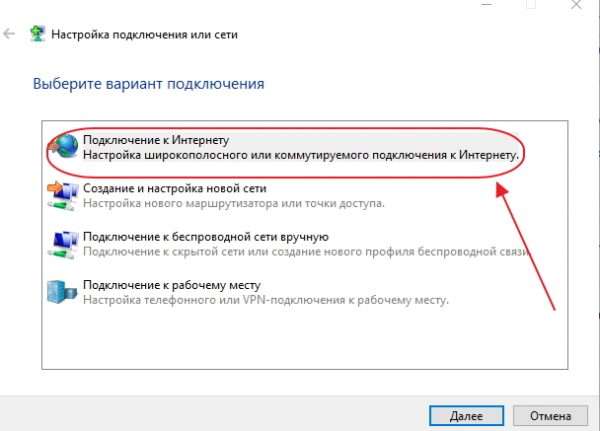Choose "Подключение к беспроводной сети вручную"

click(206, 237)
